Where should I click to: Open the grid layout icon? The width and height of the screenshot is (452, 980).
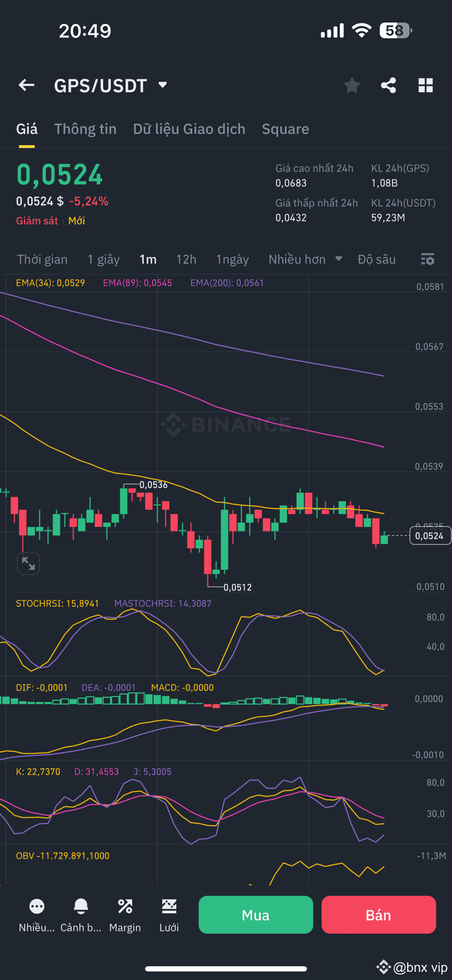[x=426, y=85]
